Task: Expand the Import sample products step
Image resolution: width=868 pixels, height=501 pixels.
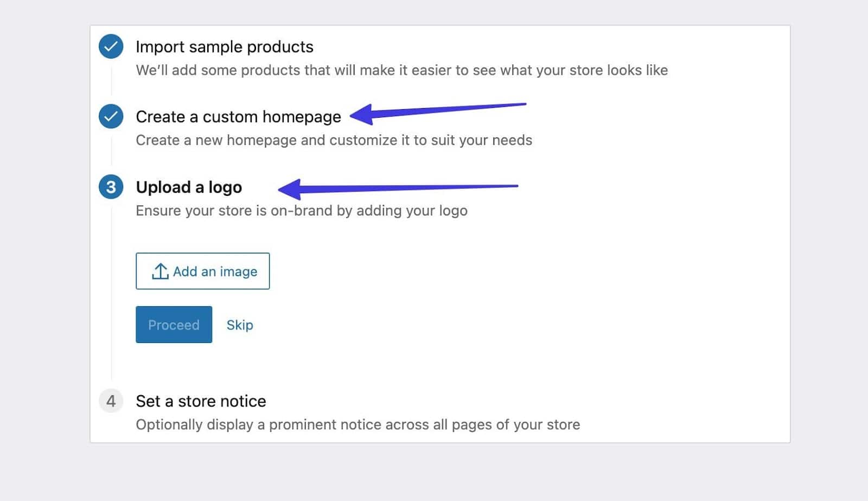Action: coord(224,47)
